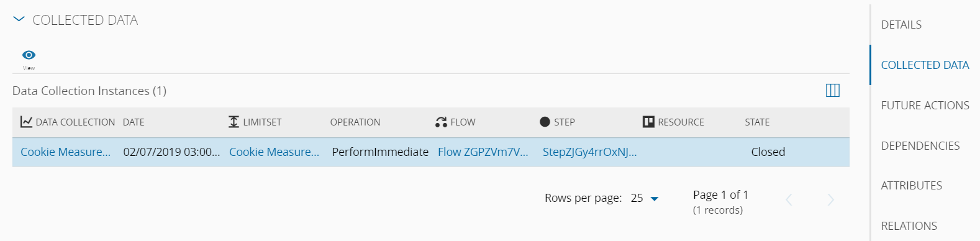The height and width of the screenshot is (241, 980).
Task: Click the Flow column header icon
Action: tap(441, 122)
